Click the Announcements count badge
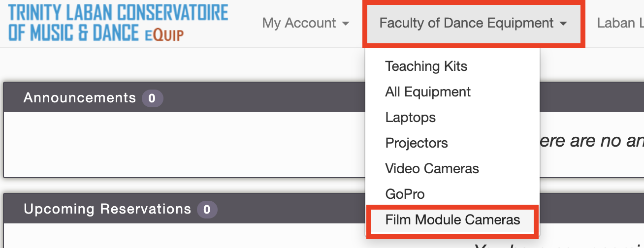 [152, 98]
